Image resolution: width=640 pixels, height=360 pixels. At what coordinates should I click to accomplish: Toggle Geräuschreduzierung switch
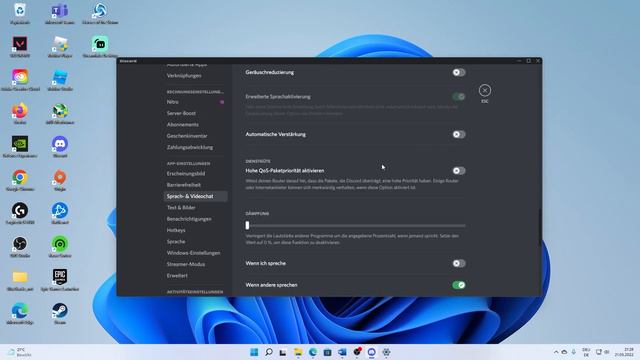[459, 72]
